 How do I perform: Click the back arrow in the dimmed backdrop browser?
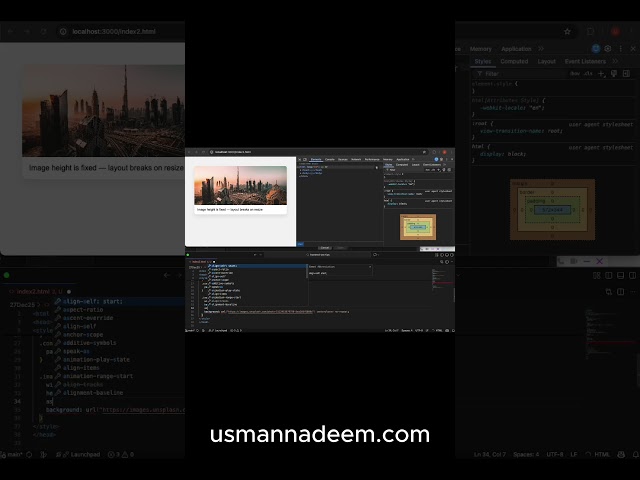point(11,31)
